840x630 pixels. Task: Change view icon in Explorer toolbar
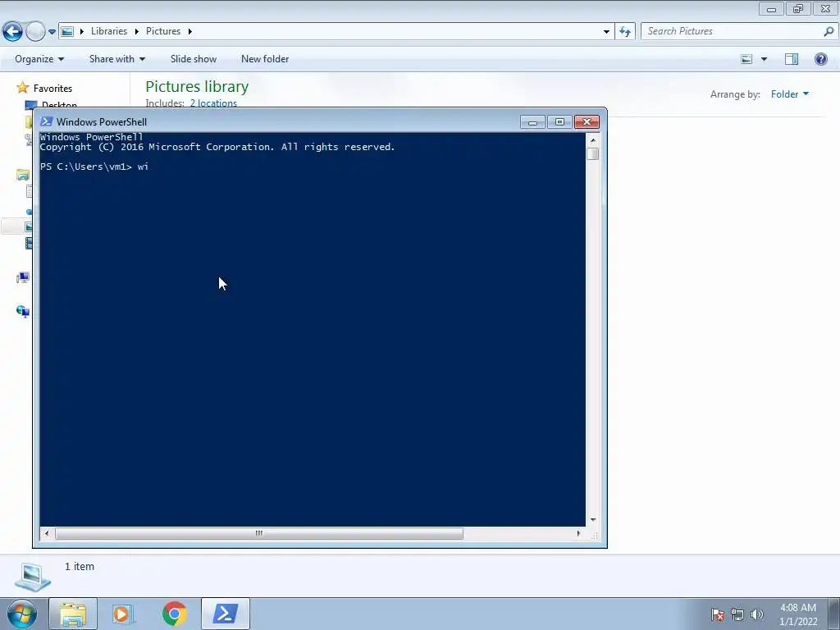click(x=746, y=59)
